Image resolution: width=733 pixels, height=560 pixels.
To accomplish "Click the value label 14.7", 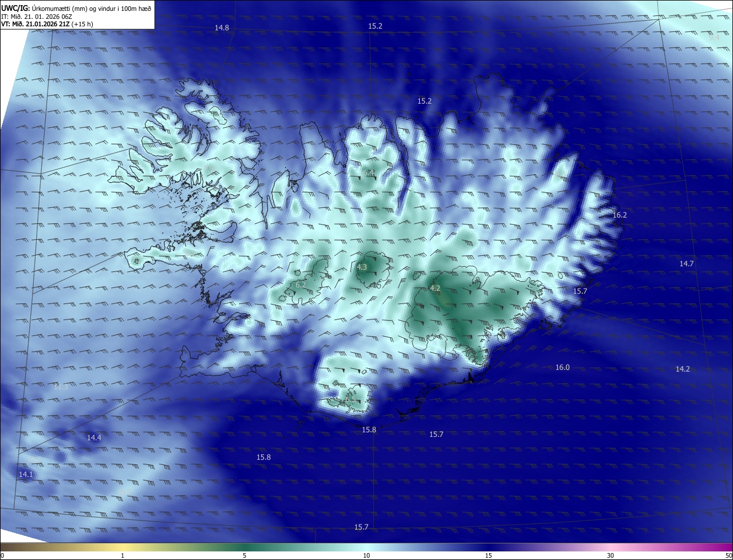I will tap(687, 264).
